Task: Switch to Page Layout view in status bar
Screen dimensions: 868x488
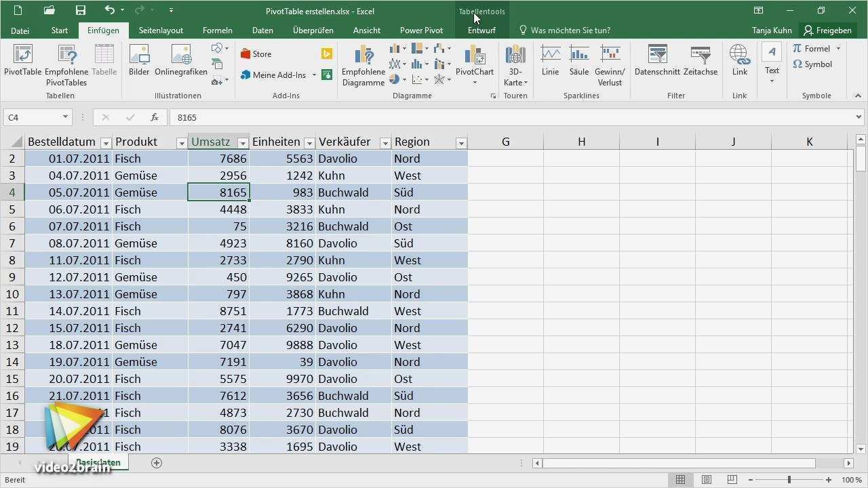Action: coord(706,480)
